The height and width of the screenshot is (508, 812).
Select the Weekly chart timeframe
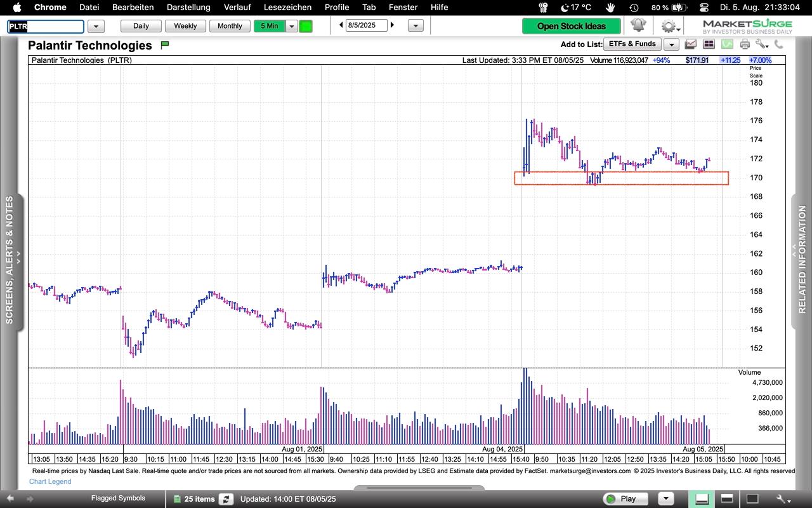point(185,26)
